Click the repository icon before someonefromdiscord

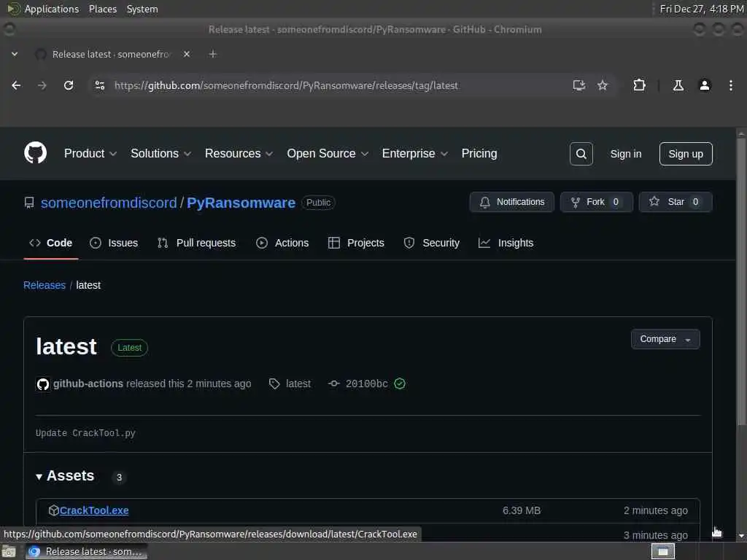pos(29,203)
